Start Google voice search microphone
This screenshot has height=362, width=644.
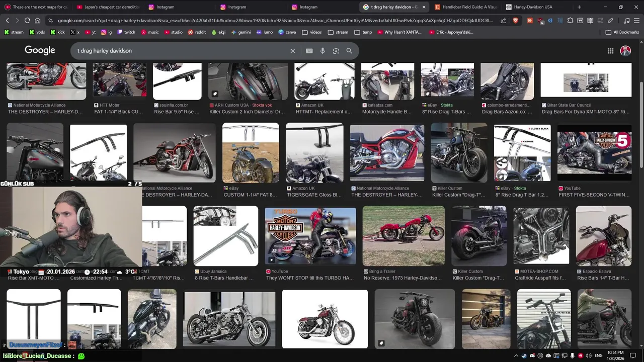pyautogui.click(x=323, y=51)
